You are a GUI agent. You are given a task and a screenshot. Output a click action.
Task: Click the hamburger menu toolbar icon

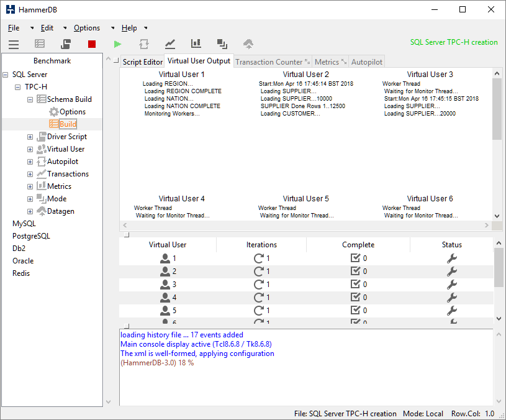[14, 44]
